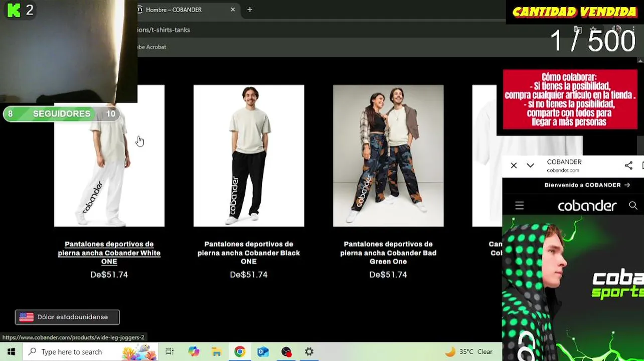
Task: Open Outlook from the taskbar
Action: tap(263, 351)
